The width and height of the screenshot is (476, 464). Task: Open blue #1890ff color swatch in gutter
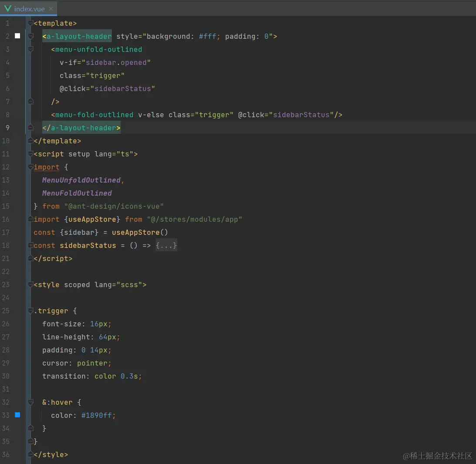17,415
